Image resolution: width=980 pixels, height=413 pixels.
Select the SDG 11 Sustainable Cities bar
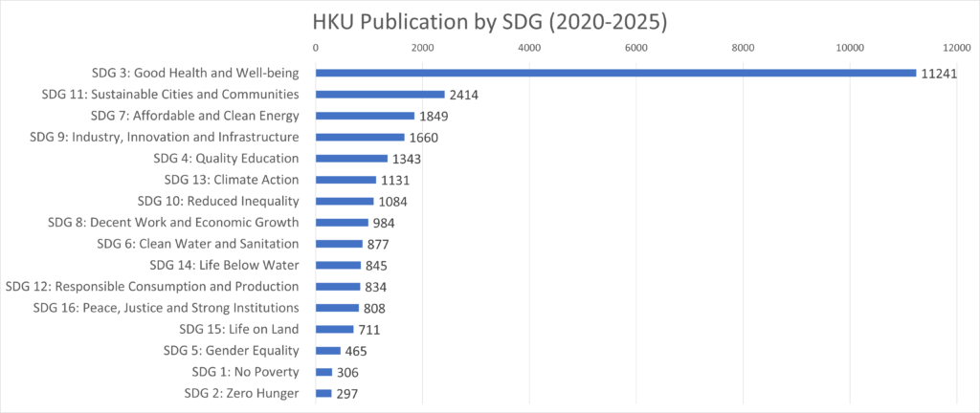click(380, 95)
